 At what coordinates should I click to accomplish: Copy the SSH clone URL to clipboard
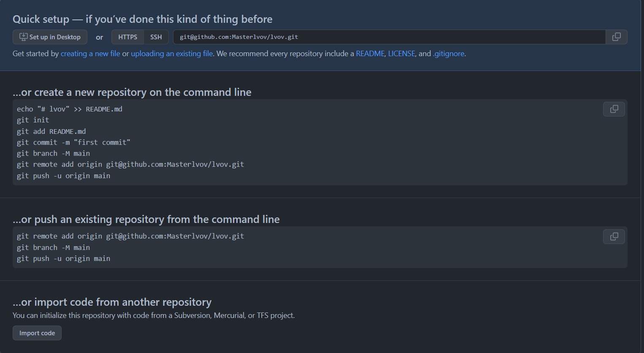point(616,37)
